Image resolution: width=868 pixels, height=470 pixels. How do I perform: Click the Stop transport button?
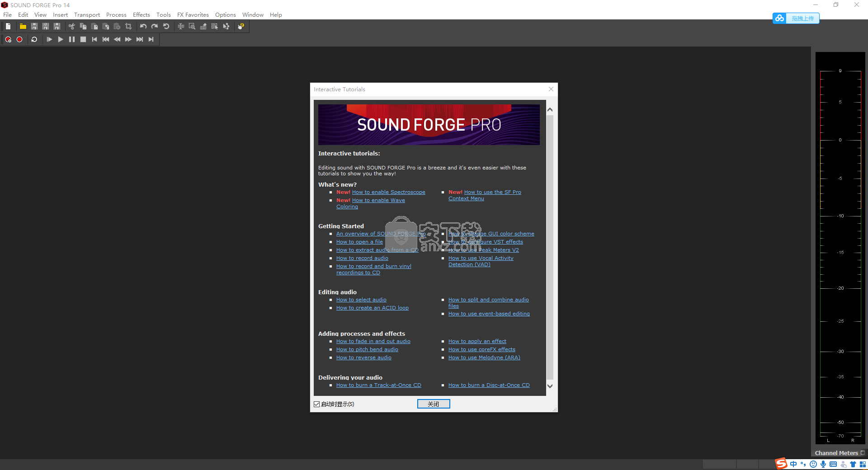(x=83, y=39)
